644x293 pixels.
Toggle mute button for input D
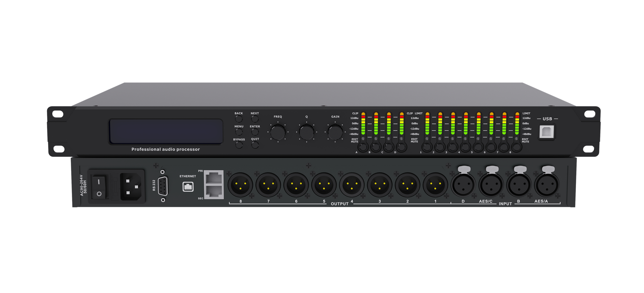[401, 147]
